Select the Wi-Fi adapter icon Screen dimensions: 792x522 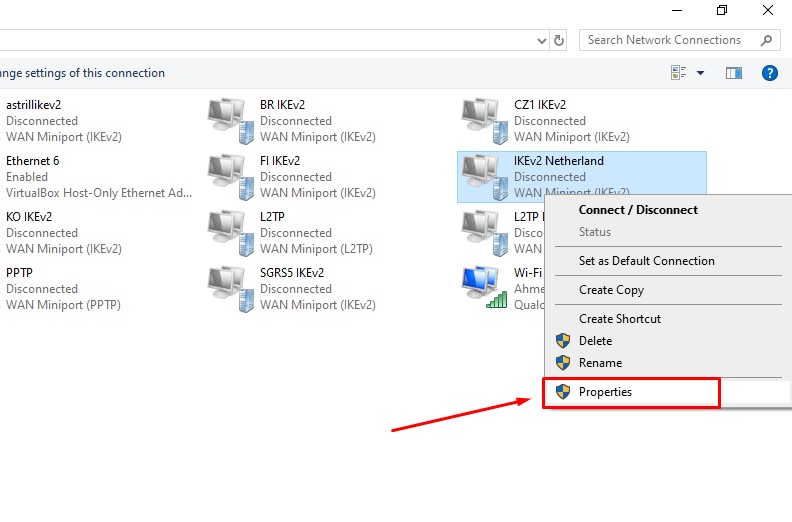[x=485, y=287]
